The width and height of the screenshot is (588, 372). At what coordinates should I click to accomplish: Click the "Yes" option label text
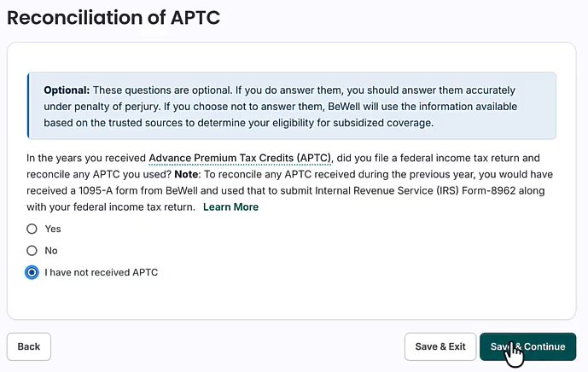click(x=53, y=229)
